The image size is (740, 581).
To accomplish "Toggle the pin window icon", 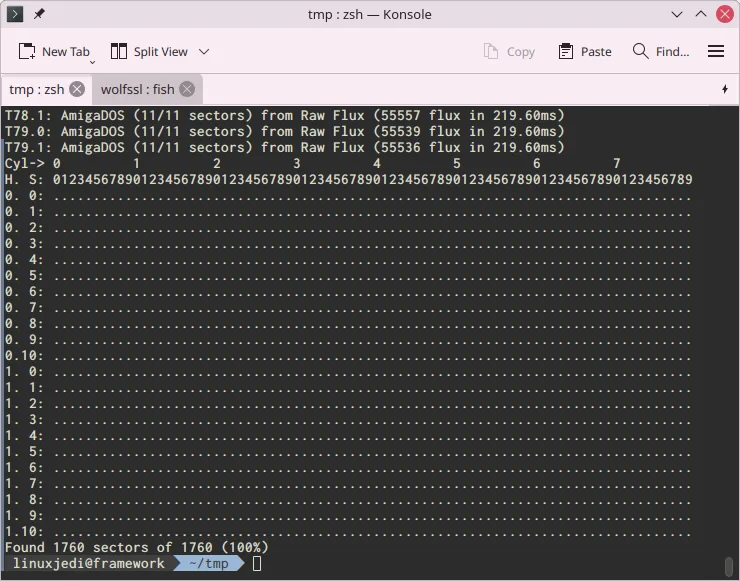I will point(39,14).
